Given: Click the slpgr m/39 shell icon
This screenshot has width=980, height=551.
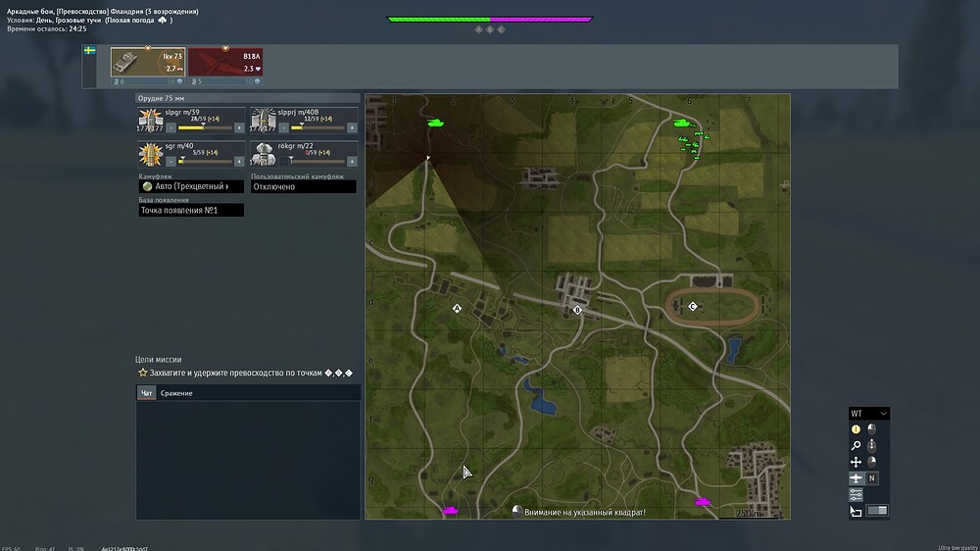Looking at the screenshot, I should 150,120.
